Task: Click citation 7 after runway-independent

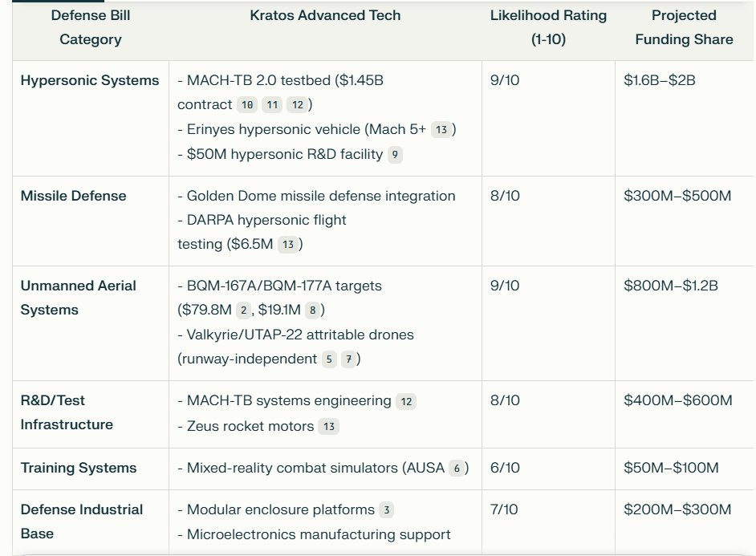Action: pos(348,359)
